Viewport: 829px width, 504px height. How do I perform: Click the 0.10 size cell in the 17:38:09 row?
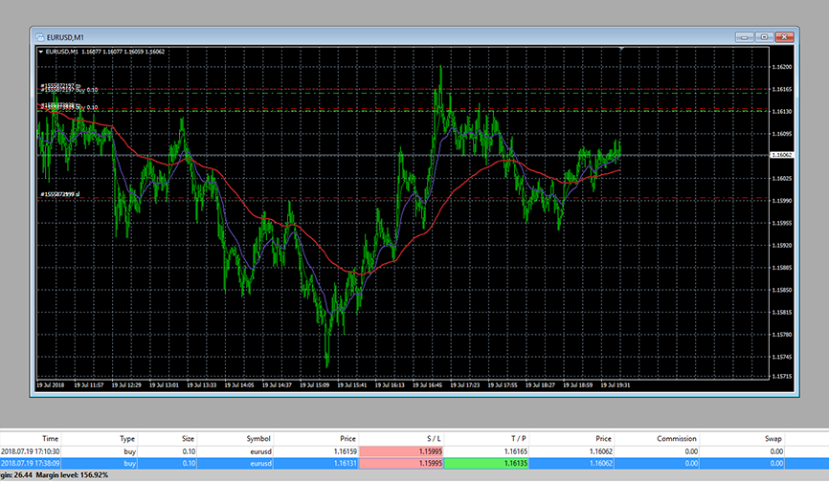pyautogui.click(x=189, y=463)
